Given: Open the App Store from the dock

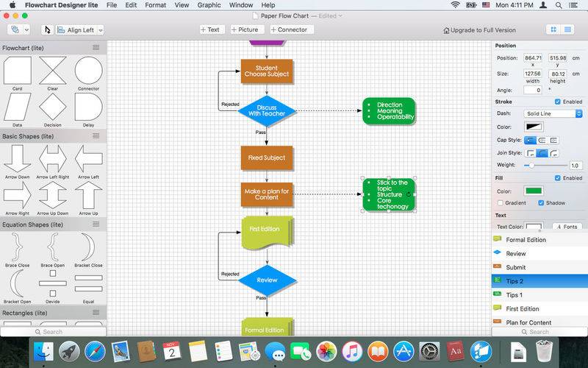Looking at the screenshot, I should click(x=404, y=352).
